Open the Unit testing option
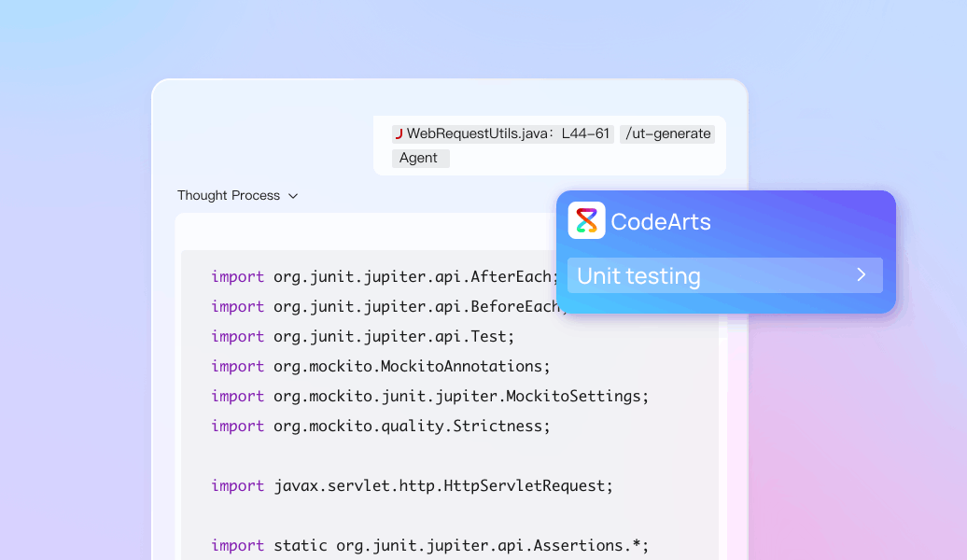Screen dimensions: 967x560 point(639,276)
